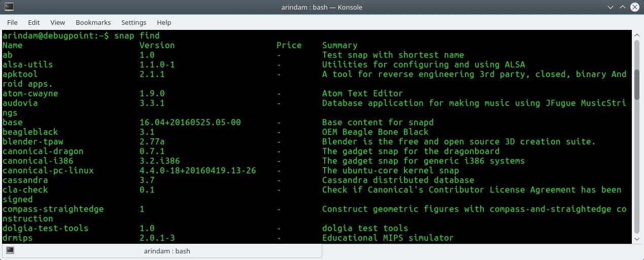Screen dimensions: 644x260
Task: Close the Konsole window
Action: pos(635,7)
